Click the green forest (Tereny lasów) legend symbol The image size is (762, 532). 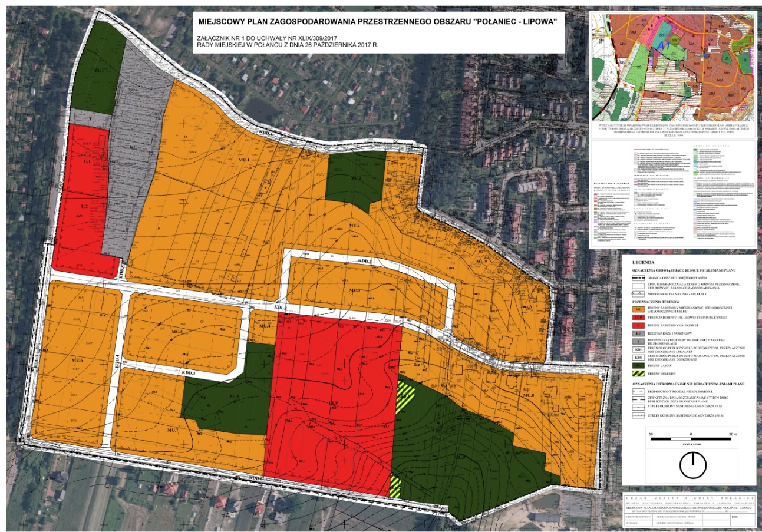pos(637,365)
